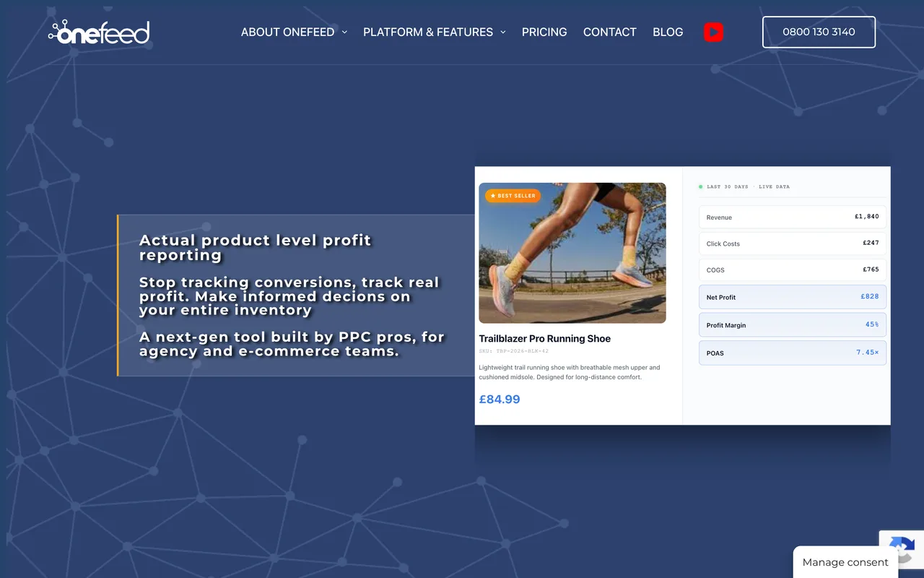Click the 'Actual product level profit reporting' heading
The height and width of the screenshot is (578, 924).
(x=255, y=247)
